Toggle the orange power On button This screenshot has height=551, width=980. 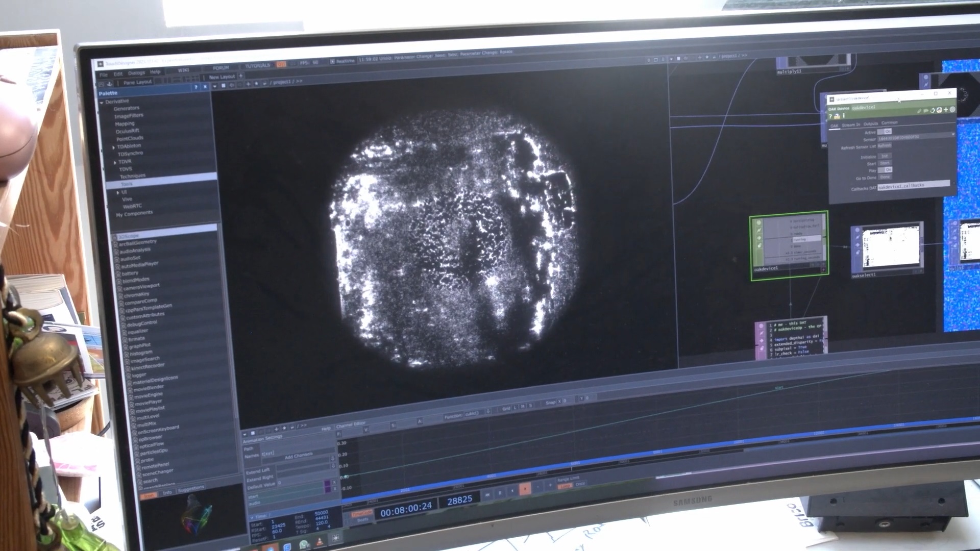point(281,64)
